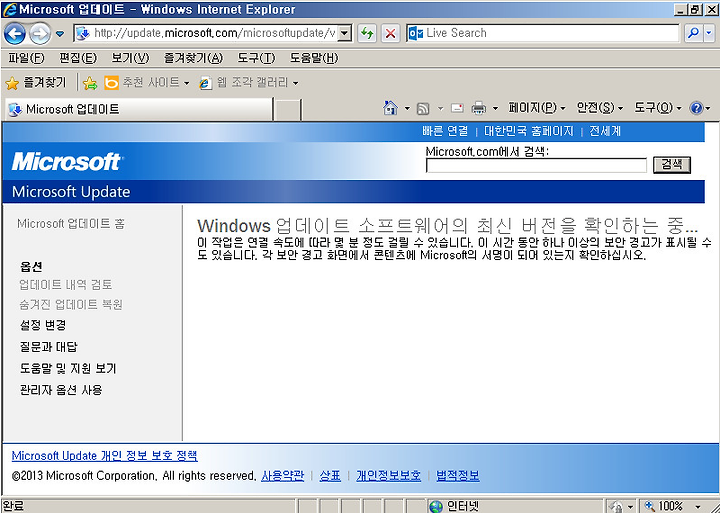720x513 pixels.
Task: Open the recent pages dropdown arrow
Action: pos(60,34)
